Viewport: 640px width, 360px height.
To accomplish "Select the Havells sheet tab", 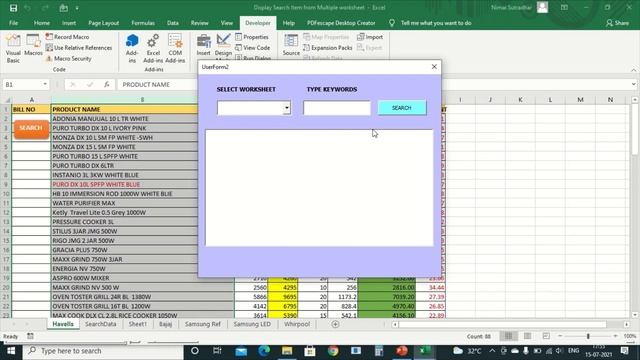I will 63,324.
